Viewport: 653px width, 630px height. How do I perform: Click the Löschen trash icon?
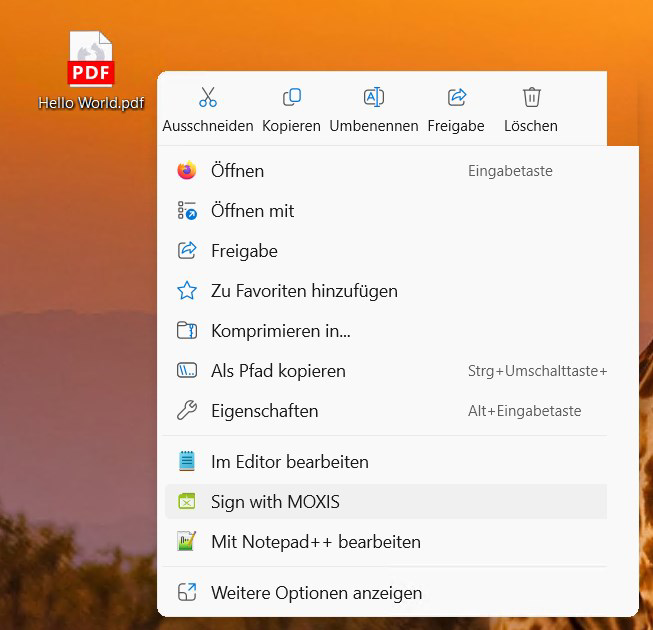coord(531,97)
